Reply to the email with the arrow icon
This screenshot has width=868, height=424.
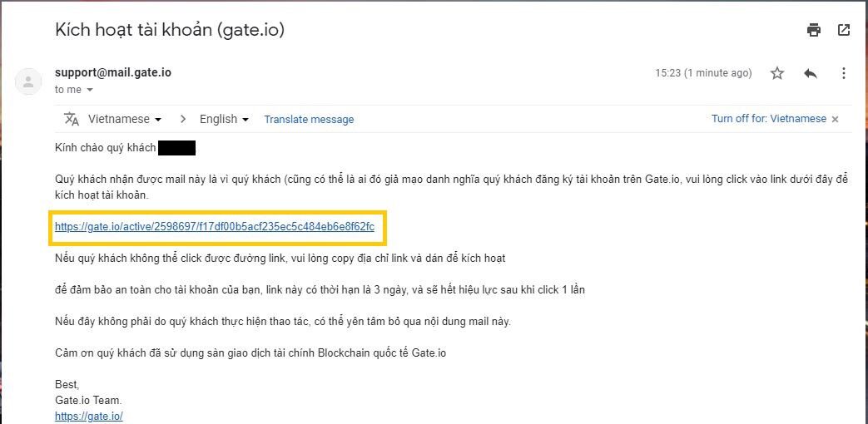click(810, 73)
